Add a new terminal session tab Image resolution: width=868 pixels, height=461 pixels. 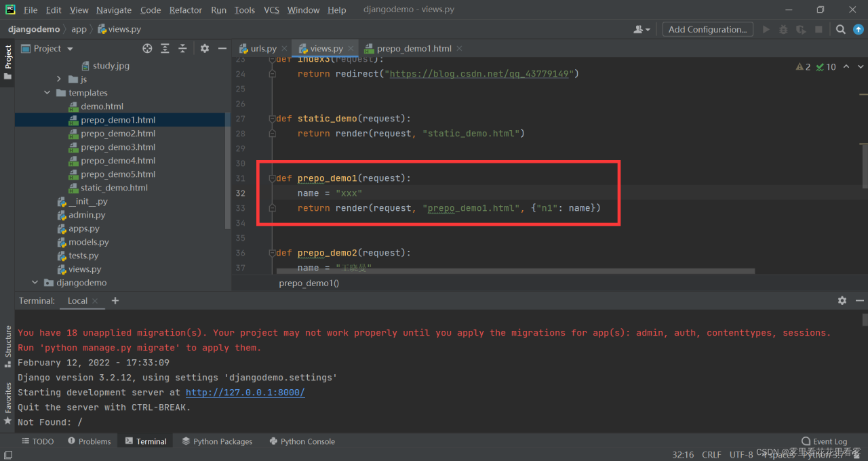(115, 300)
